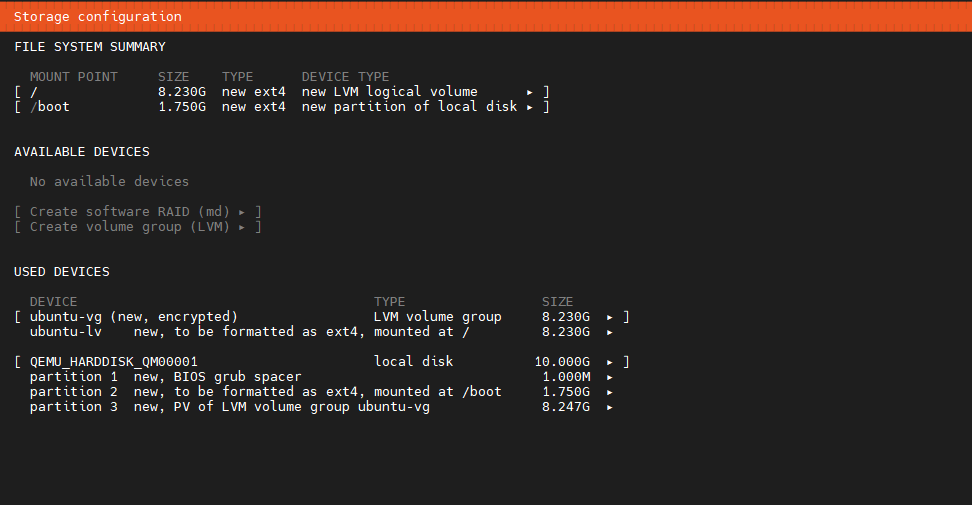Expand the QEMU_HARDDISK_QM00001 arrow menu
972x505 pixels.
(x=610, y=362)
